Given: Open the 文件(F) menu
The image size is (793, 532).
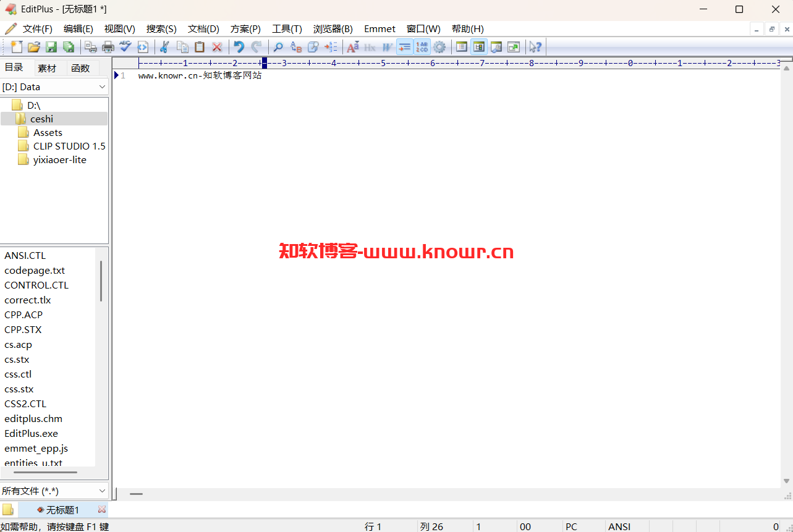Looking at the screenshot, I should [38, 29].
